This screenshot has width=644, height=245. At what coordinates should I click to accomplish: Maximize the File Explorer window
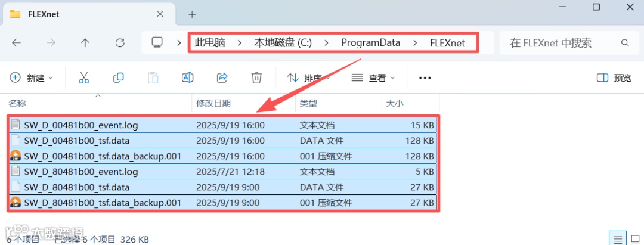tap(596, 7)
